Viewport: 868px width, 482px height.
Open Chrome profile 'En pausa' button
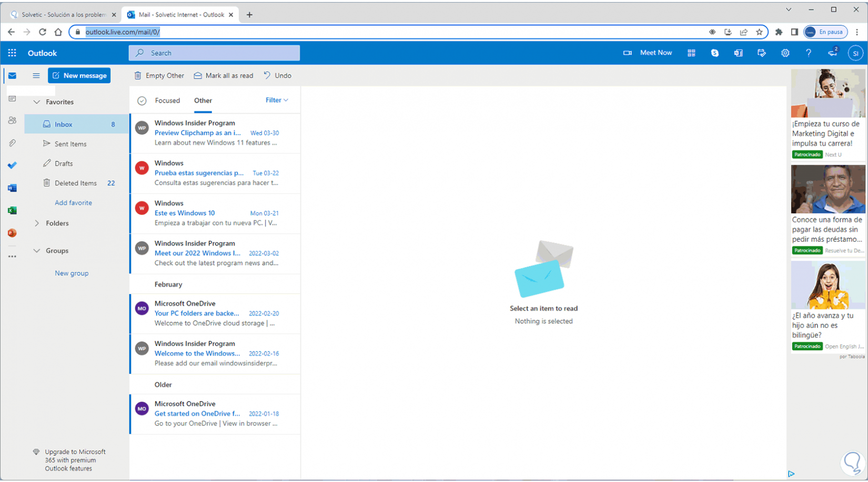tap(825, 32)
